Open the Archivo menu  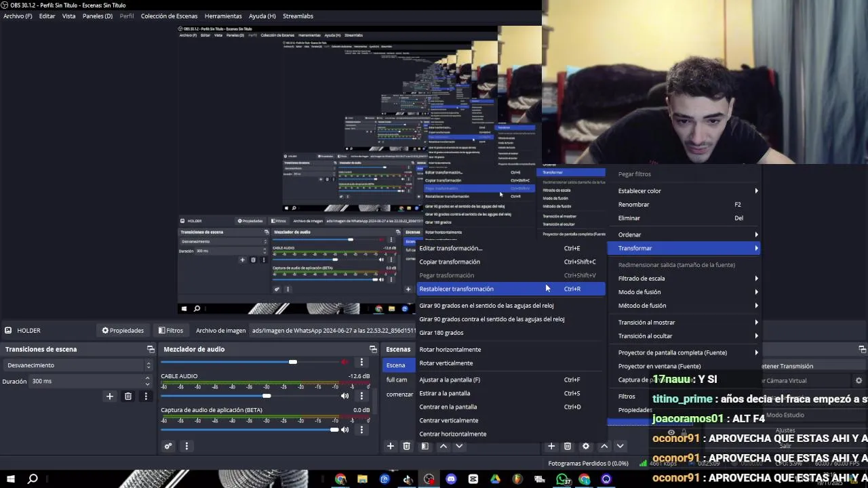tap(18, 16)
